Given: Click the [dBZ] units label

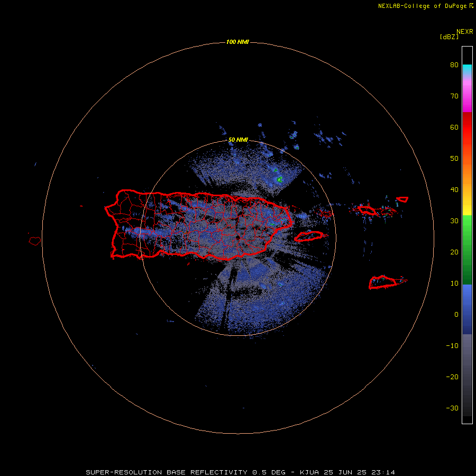Looking at the screenshot, I should tap(449, 37).
